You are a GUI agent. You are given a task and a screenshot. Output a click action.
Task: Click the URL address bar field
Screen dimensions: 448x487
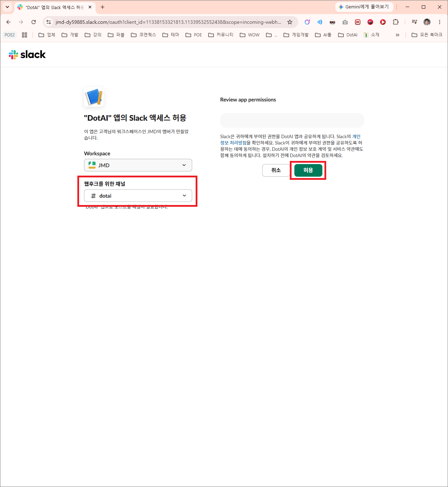coord(168,22)
